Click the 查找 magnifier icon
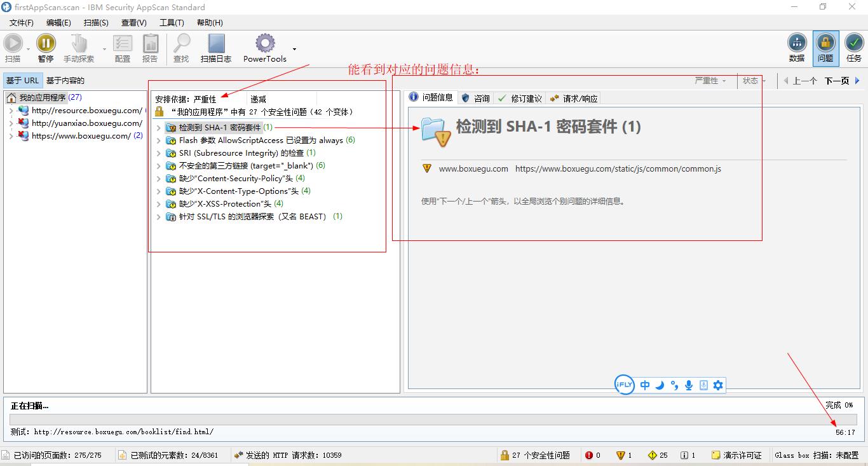 (x=182, y=43)
